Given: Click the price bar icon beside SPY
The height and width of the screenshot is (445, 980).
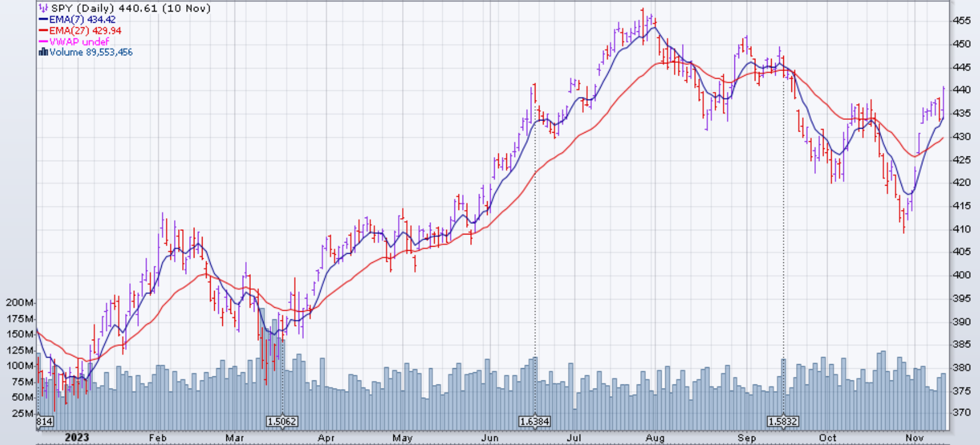Looking at the screenshot, I should pos(43,8).
